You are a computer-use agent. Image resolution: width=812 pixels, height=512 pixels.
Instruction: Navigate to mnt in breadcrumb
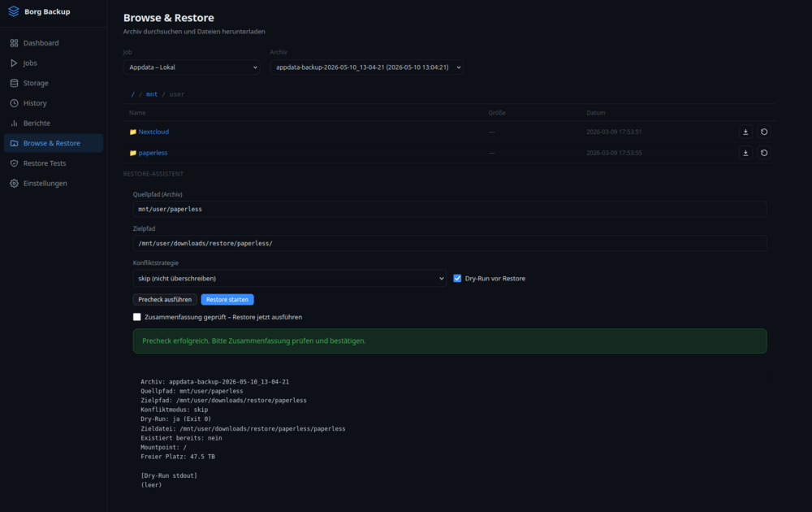point(152,94)
